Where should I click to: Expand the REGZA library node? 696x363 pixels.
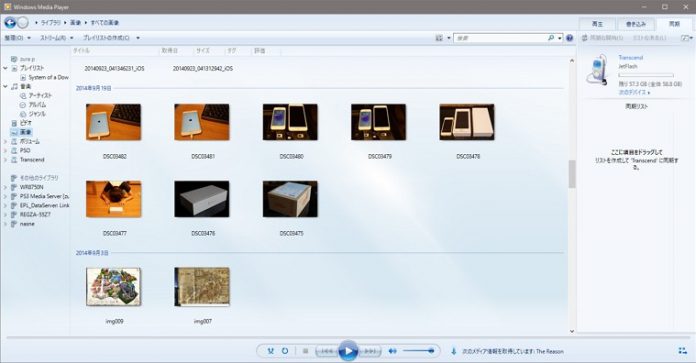[5, 214]
